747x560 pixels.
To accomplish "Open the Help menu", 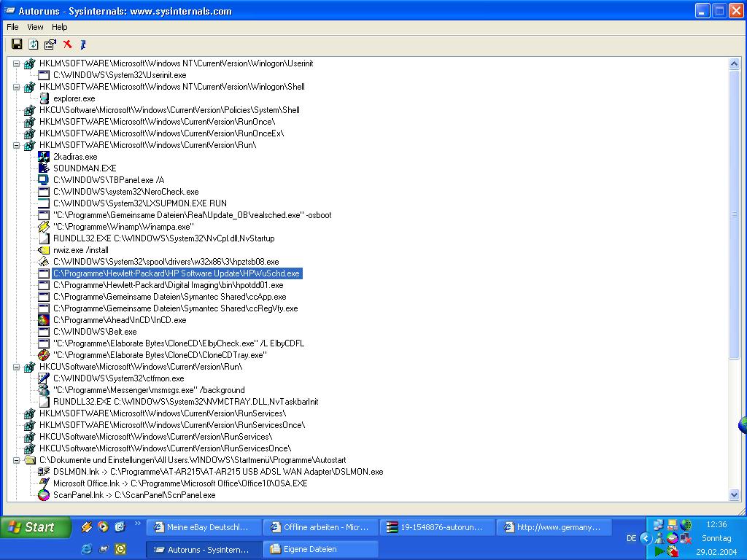I will 60,27.
